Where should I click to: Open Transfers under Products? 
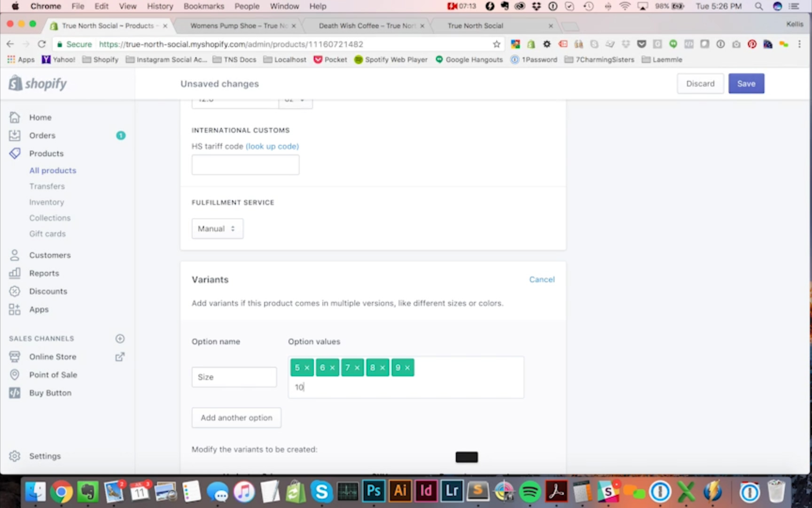tap(47, 186)
